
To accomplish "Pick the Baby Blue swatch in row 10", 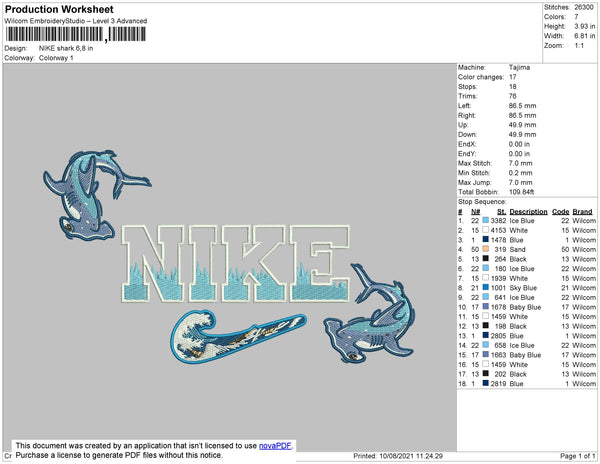I will (486, 307).
